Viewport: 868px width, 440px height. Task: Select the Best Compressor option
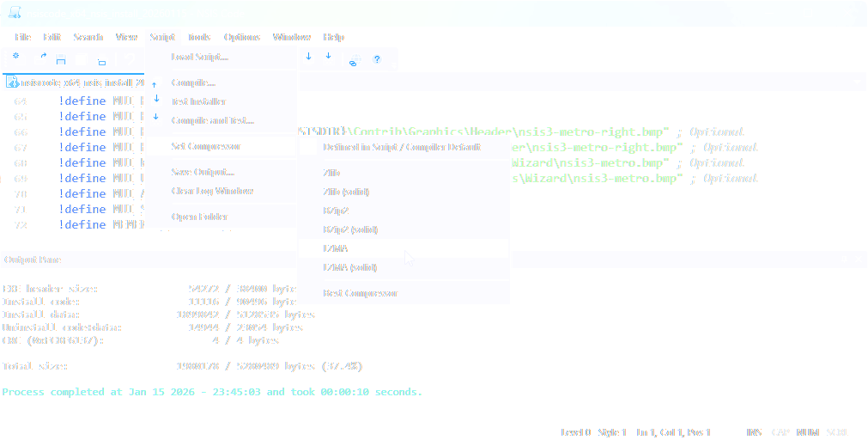pos(404,293)
